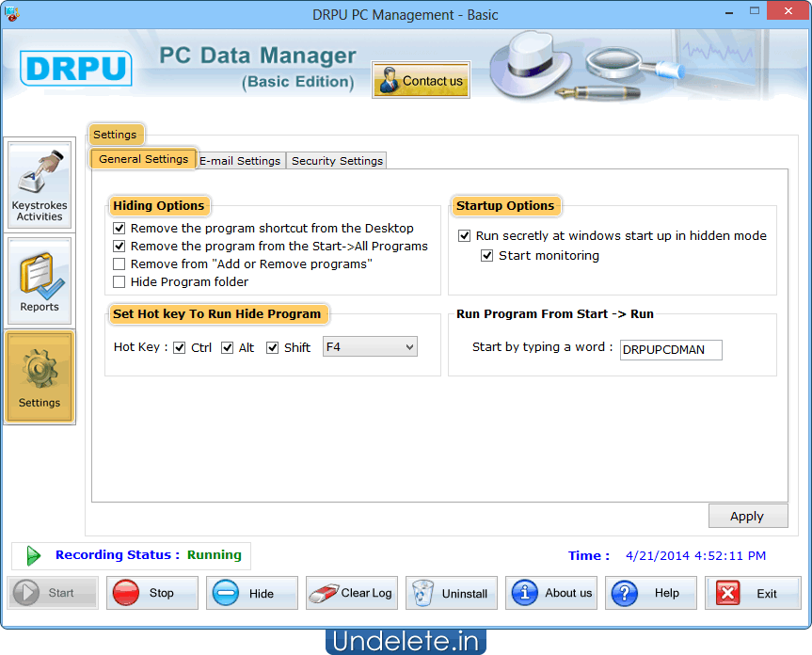
Task: Minimize the DRPU PC Management window
Action: pyautogui.click(x=729, y=12)
